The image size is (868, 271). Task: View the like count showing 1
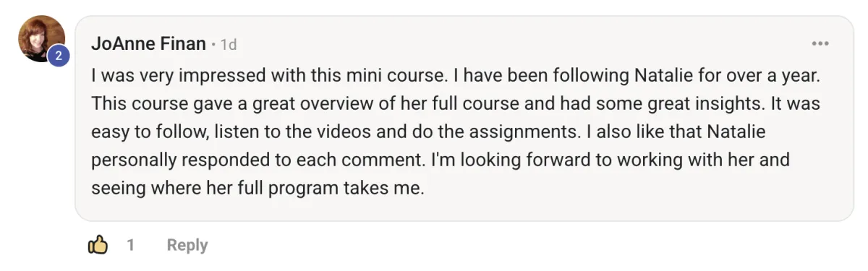click(x=131, y=246)
